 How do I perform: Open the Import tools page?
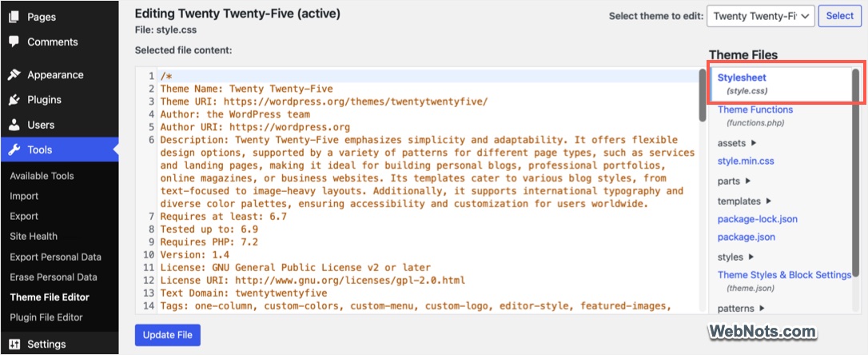pyautogui.click(x=24, y=196)
